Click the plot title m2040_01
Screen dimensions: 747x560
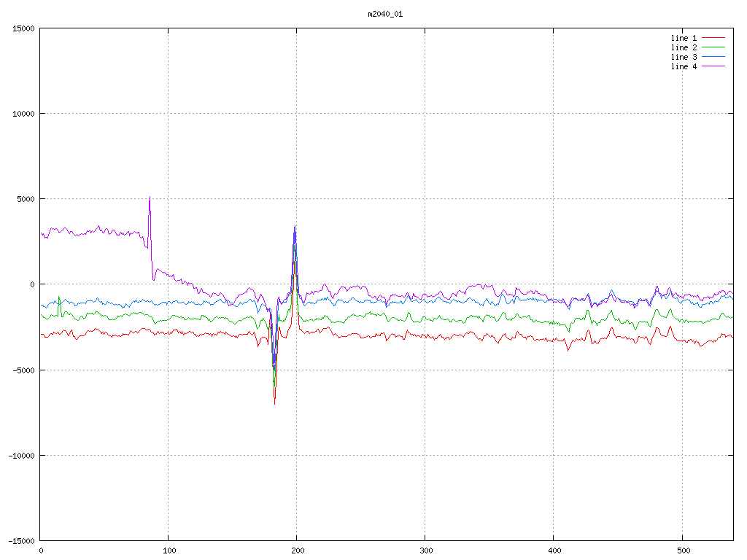[x=385, y=14]
